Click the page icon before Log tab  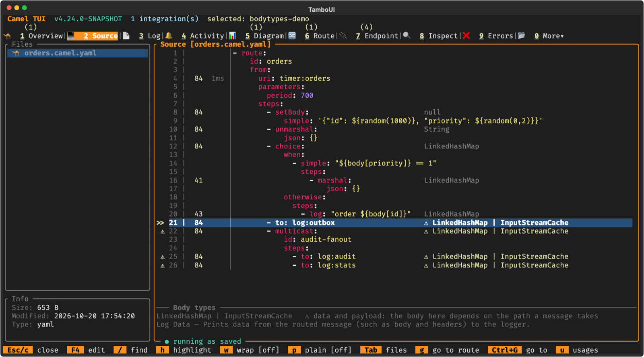tap(126, 36)
